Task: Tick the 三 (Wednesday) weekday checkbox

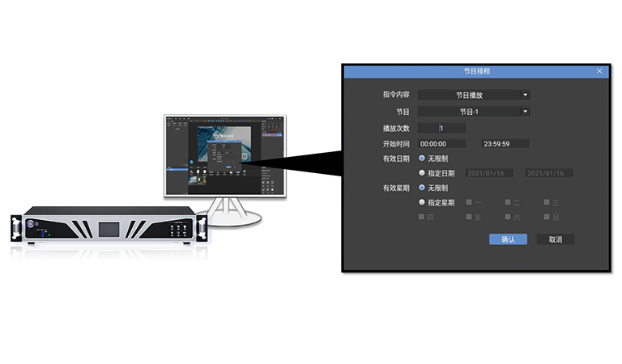Action: (x=547, y=202)
